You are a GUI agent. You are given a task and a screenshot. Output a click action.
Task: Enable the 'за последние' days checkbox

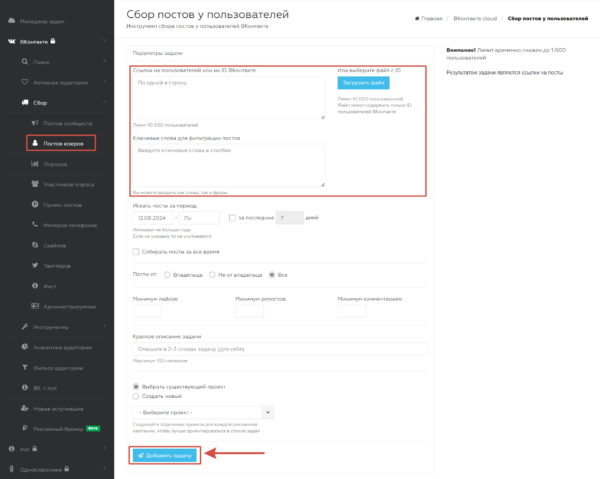point(232,218)
